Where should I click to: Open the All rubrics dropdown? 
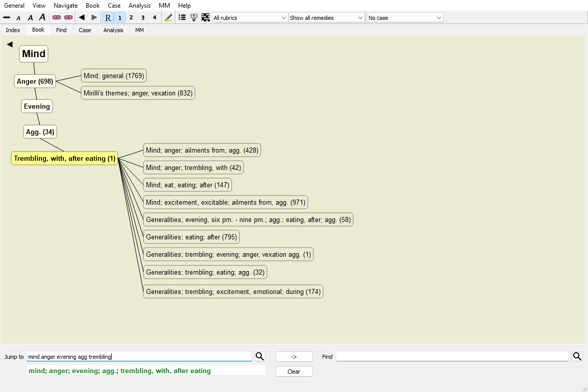point(250,18)
